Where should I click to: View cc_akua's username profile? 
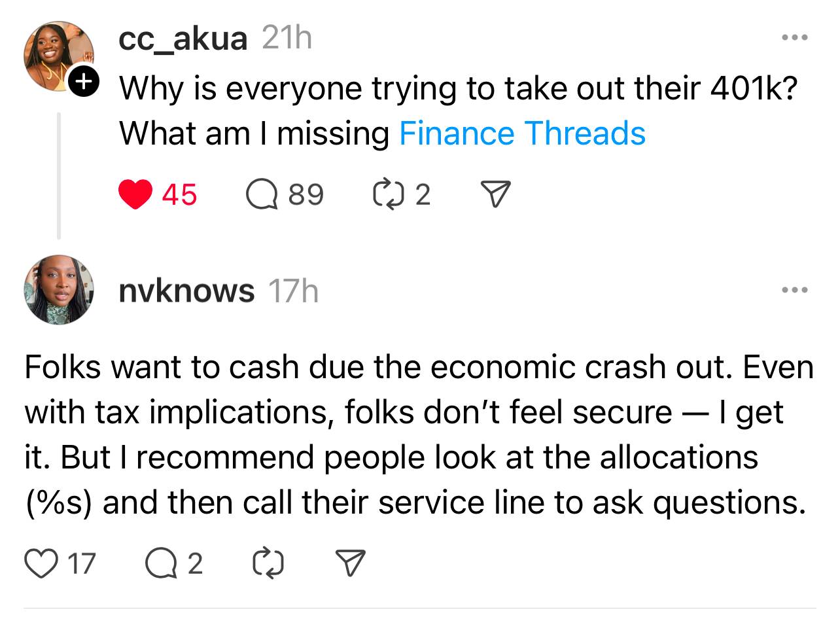pos(183,39)
